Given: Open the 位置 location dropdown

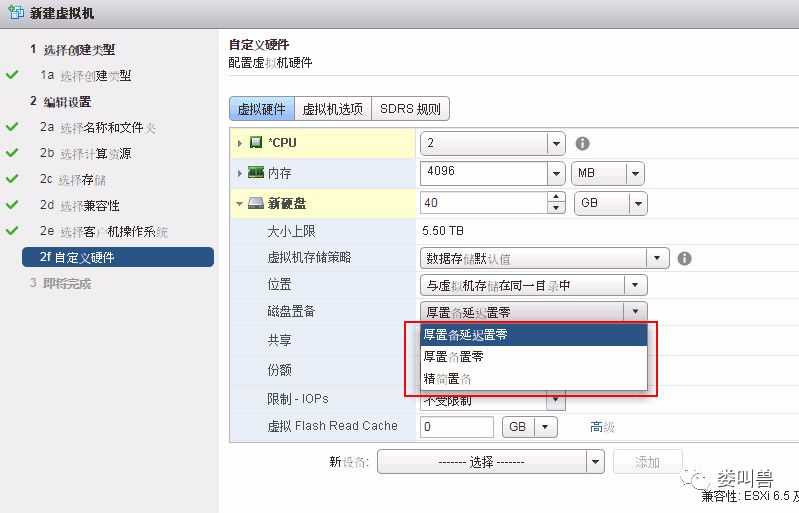Looking at the screenshot, I should (635, 285).
